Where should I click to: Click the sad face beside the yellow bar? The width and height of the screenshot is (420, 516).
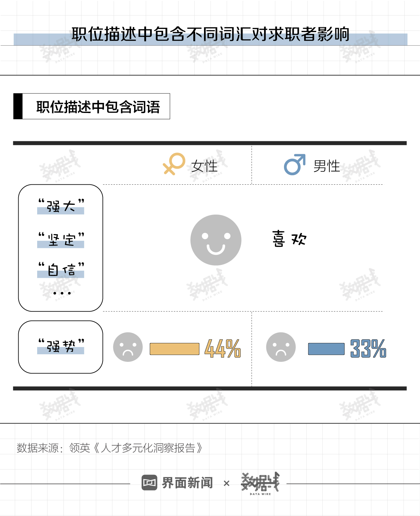128,347
